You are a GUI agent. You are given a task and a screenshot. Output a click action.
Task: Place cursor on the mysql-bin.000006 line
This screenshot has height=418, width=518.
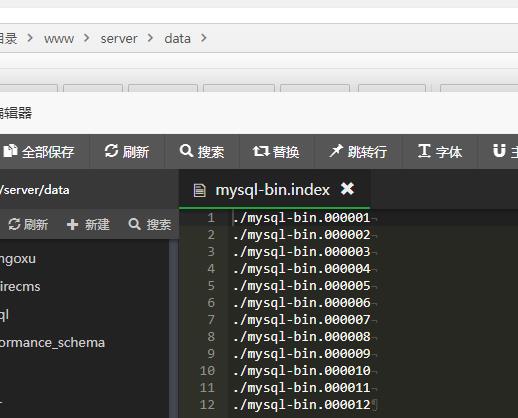pyautogui.click(x=302, y=303)
